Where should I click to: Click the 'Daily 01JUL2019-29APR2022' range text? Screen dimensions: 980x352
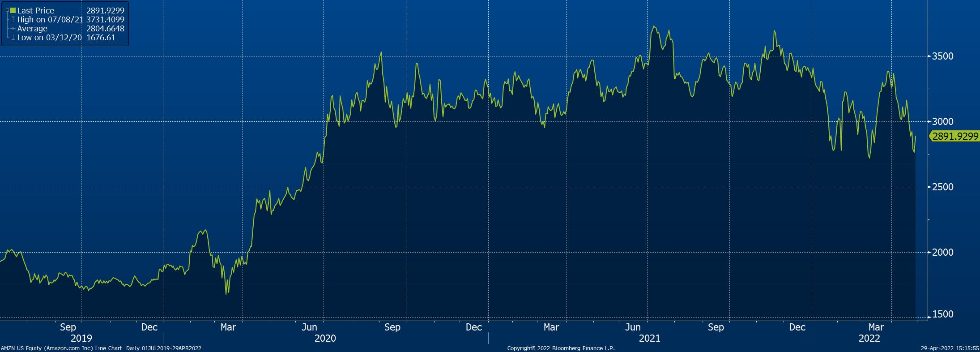click(164, 348)
